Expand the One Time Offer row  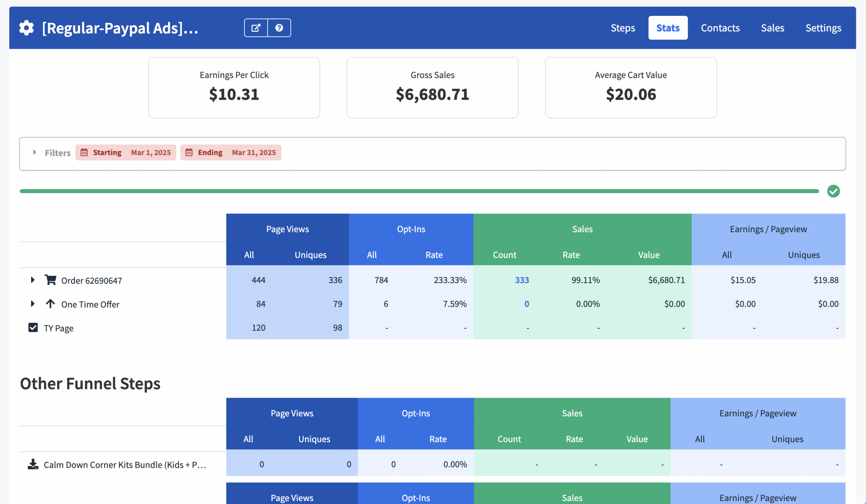pos(33,304)
